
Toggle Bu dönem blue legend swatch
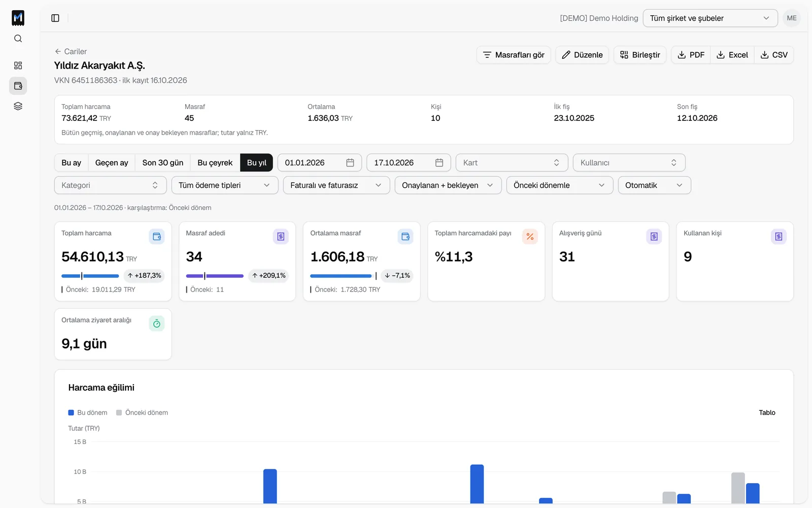pos(71,412)
